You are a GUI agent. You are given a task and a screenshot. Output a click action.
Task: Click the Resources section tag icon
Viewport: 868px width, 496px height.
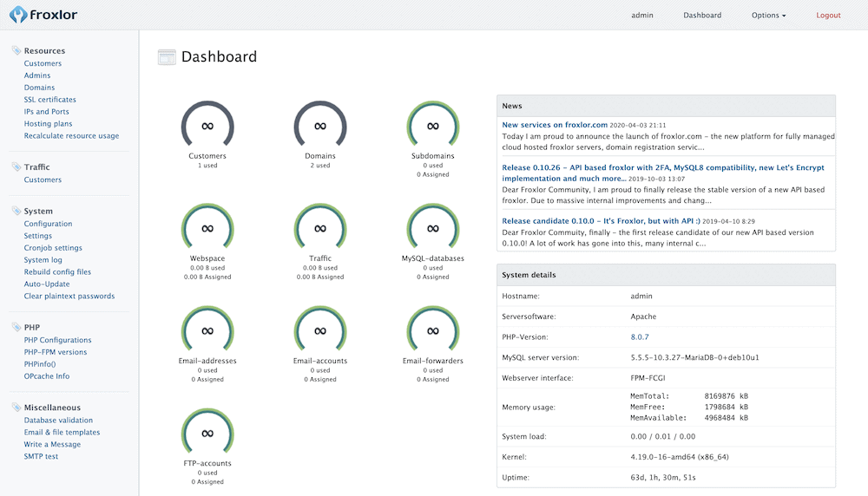click(16, 50)
